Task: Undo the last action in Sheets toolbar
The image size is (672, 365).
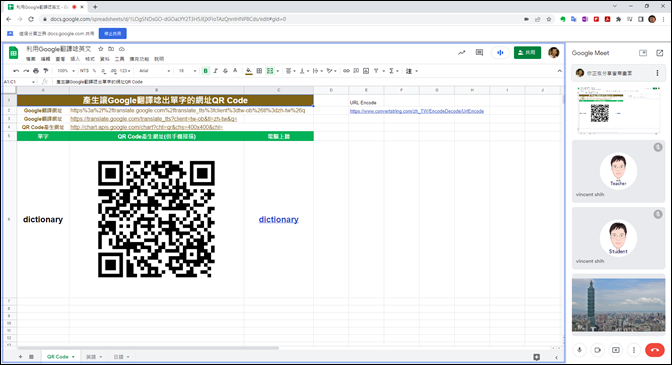Action: 16,71
